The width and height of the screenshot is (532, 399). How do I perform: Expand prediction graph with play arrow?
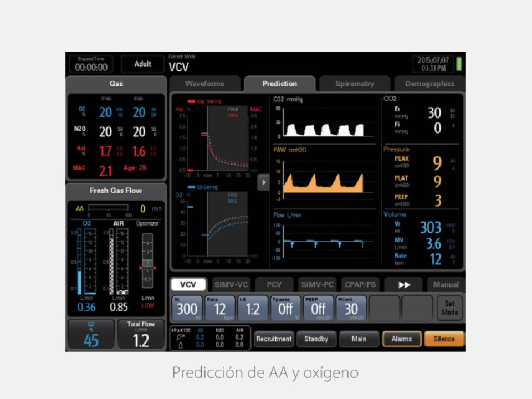coord(263,182)
